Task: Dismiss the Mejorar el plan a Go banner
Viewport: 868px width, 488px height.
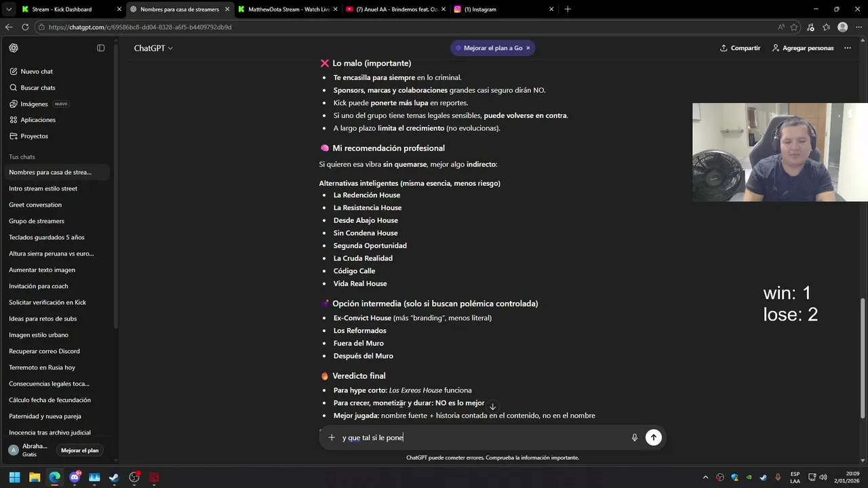Action: (528, 48)
